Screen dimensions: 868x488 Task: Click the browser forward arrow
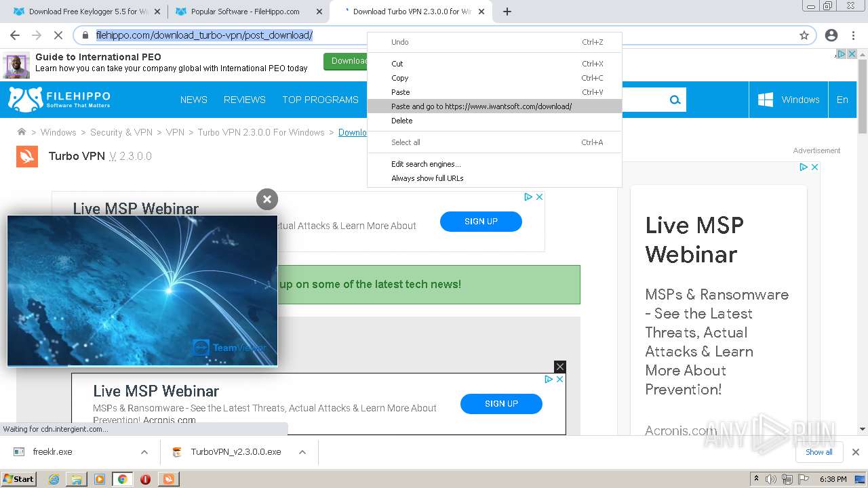coord(37,35)
